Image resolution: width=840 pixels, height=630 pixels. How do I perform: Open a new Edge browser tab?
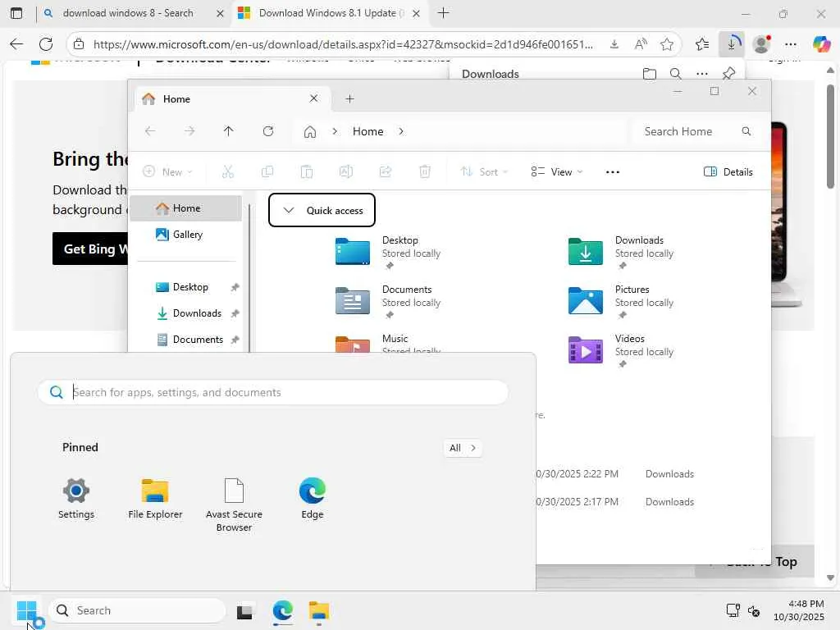[x=443, y=13]
